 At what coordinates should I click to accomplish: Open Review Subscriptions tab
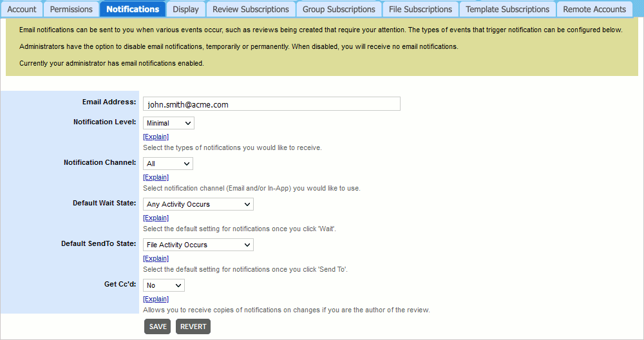(251, 9)
